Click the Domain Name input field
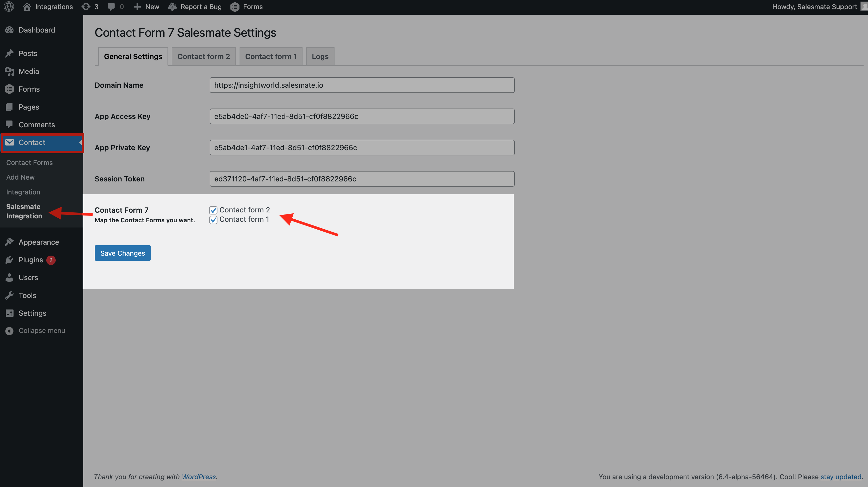This screenshot has width=868, height=487. (362, 85)
